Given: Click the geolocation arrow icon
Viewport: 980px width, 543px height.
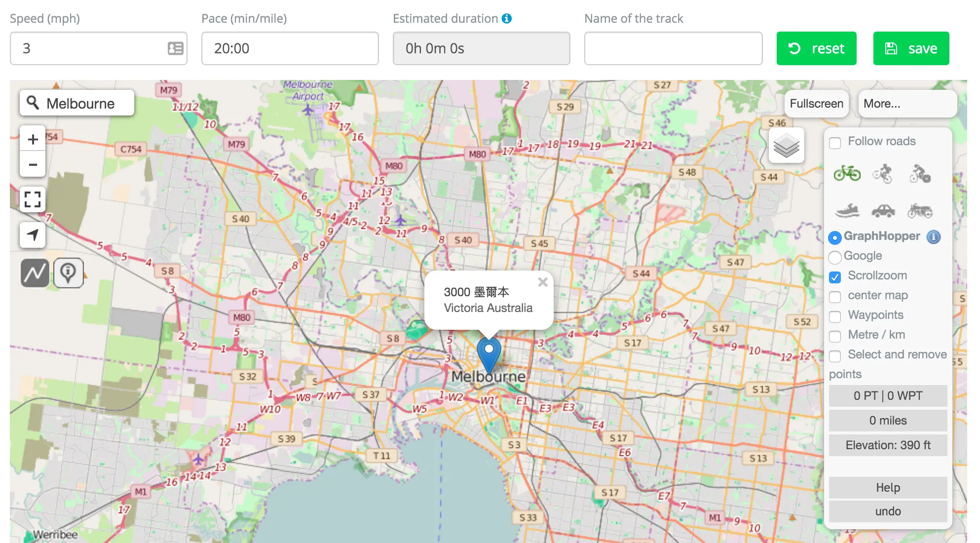Looking at the screenshot, I should click(x=32, y=235).
